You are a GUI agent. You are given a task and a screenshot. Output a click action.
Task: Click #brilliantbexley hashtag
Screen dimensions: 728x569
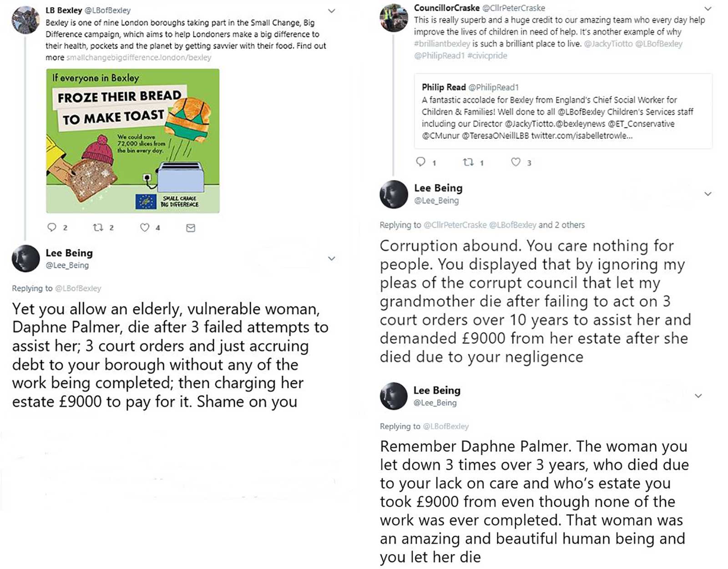[x=442, y=44]
